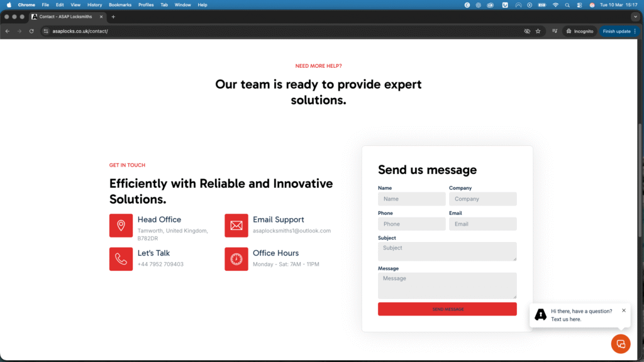This screenshot has width=644, height=362.
Task: Reload the page using the refresh icon
Action: coord(31,31)
